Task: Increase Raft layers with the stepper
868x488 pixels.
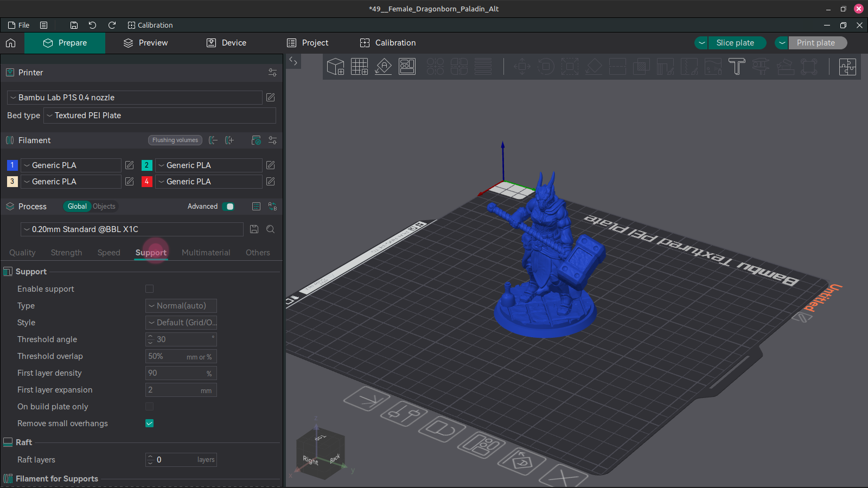Action: tap(150, 457)
